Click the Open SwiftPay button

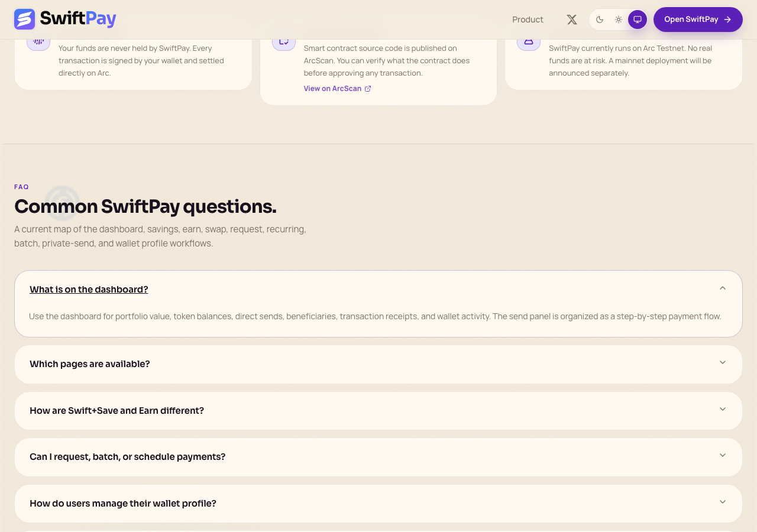click(698, 20)
